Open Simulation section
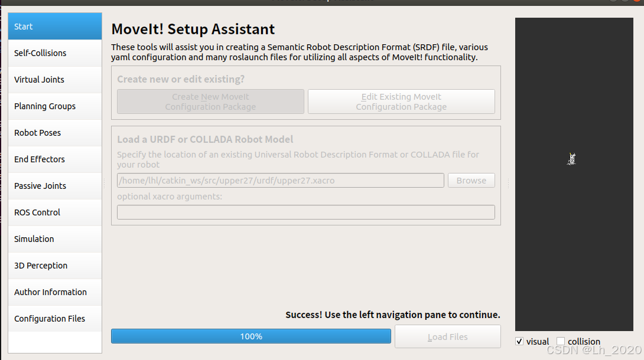644x360 pixels. pos(54,239)
